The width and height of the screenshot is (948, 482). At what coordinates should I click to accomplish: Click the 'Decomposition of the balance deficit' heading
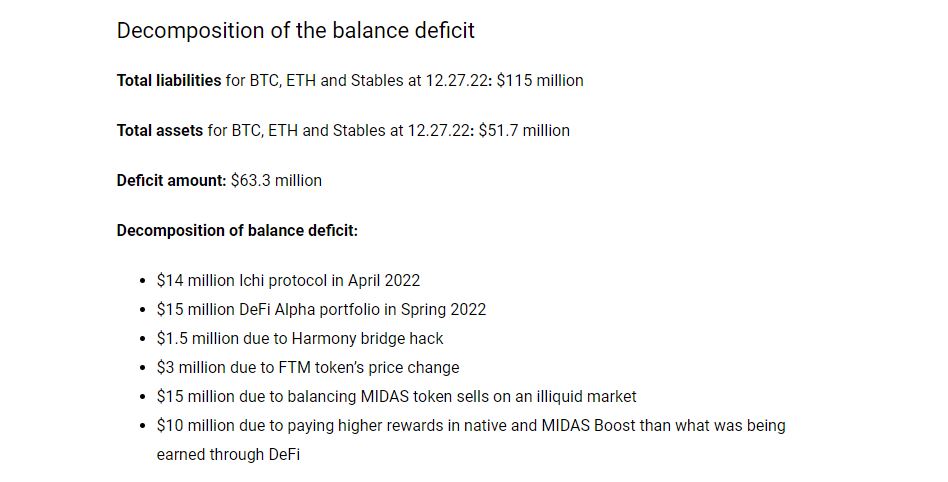point(296,31)
